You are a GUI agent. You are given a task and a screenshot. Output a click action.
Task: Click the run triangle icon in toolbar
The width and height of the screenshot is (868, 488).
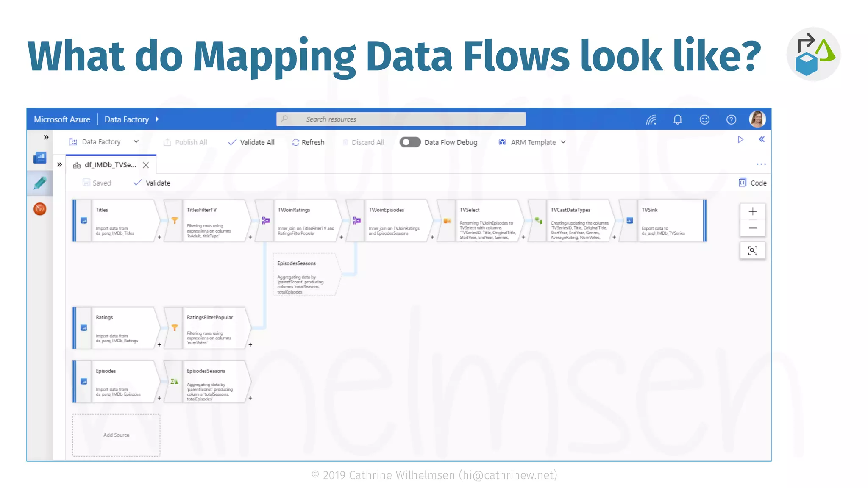(x=740, y=139)
